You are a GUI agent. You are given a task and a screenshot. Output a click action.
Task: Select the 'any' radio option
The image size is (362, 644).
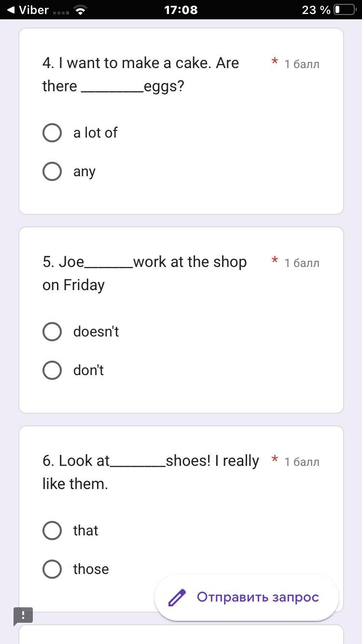pos(52,171)
